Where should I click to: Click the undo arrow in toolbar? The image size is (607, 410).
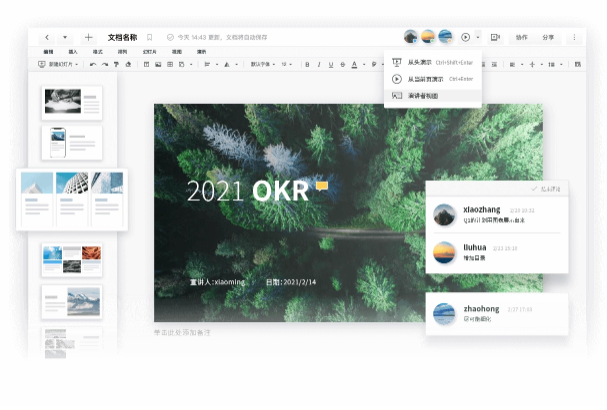coord(93,64)
